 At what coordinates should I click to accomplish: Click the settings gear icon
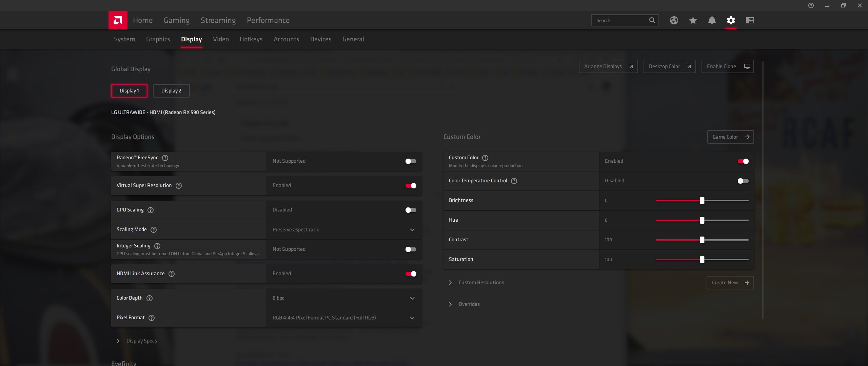(x=731, y=20)
